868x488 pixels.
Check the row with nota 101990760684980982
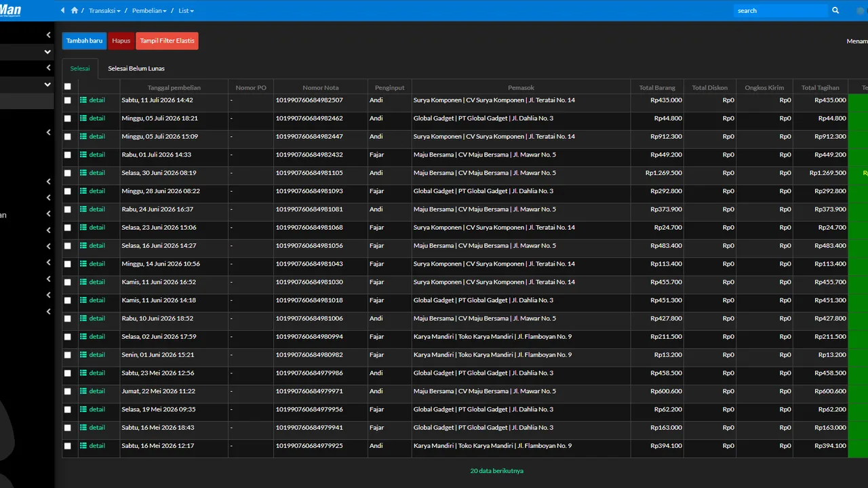[x=67, y=355]
